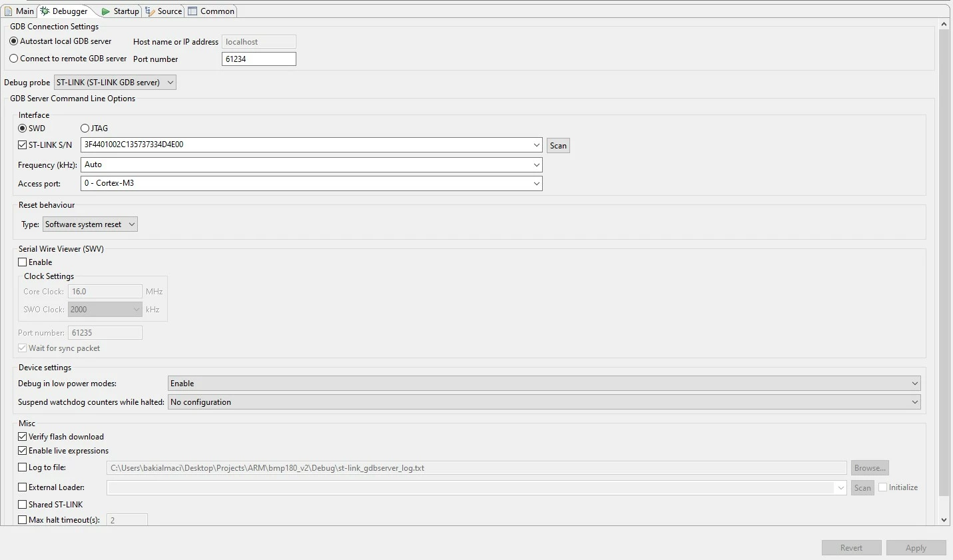Expand the ST-LINK serial number dropdown
This screenshot has width=953, height=560.
[x=537, y=144]
